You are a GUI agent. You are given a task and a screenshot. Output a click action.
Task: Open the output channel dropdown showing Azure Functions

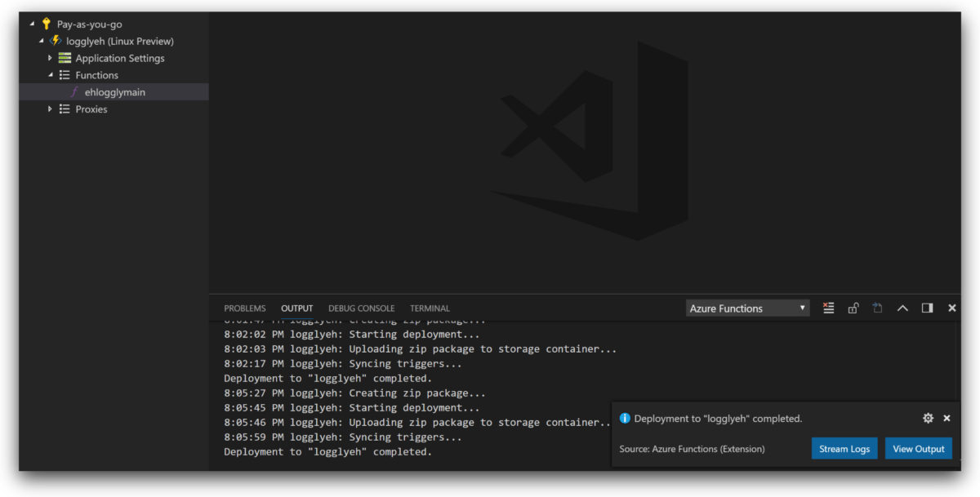point(746,308)
